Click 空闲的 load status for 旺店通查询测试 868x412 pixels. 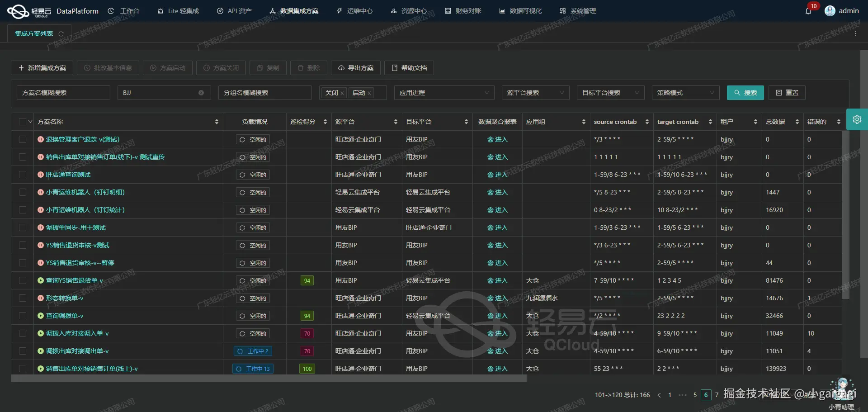tap(253, 175)
